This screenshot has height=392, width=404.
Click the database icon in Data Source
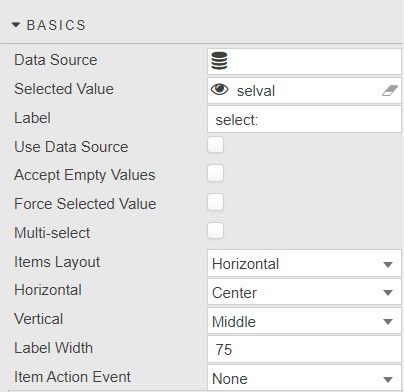(x=219, y=61)
